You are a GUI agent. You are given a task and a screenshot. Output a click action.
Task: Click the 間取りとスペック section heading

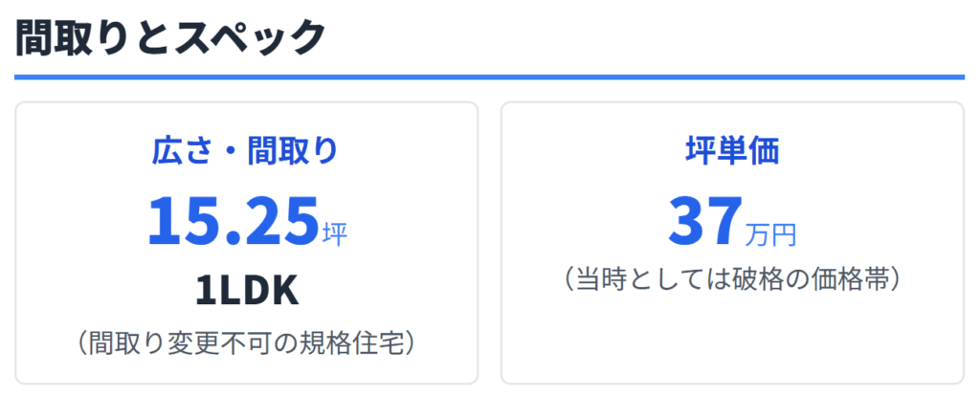(171, 36)
